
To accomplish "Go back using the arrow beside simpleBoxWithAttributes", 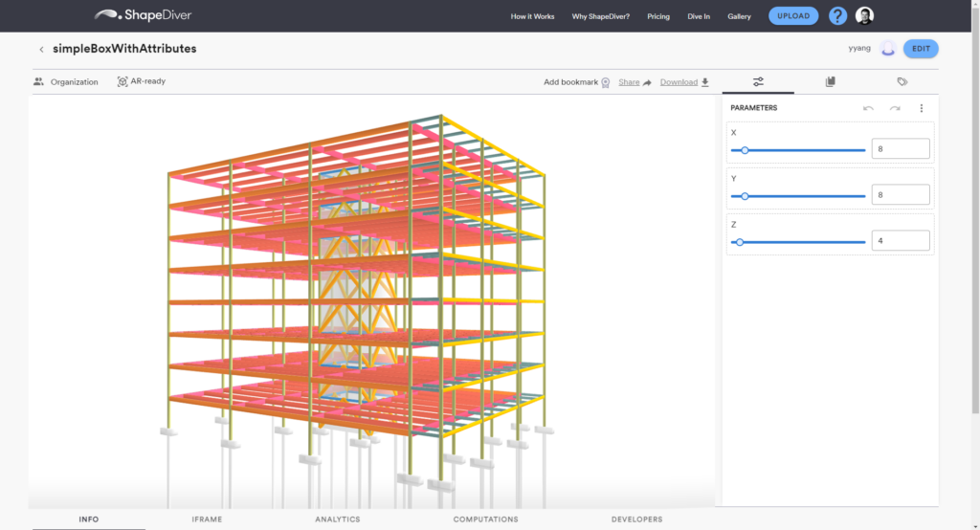I will pos(41,50).
